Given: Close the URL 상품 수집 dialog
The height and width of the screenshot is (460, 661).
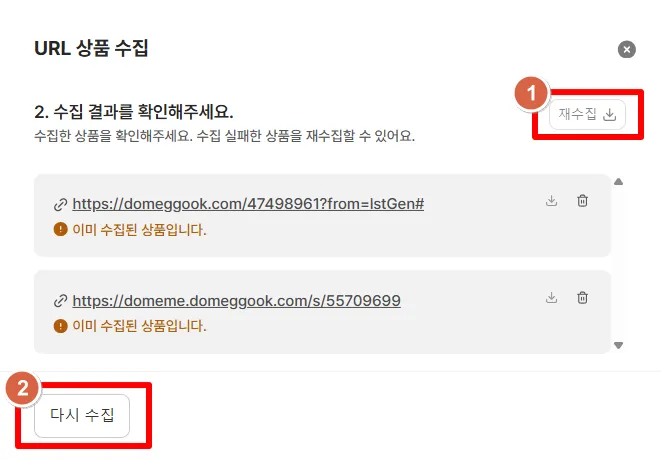Looking at the screenshot, I should tap(626, 49).
